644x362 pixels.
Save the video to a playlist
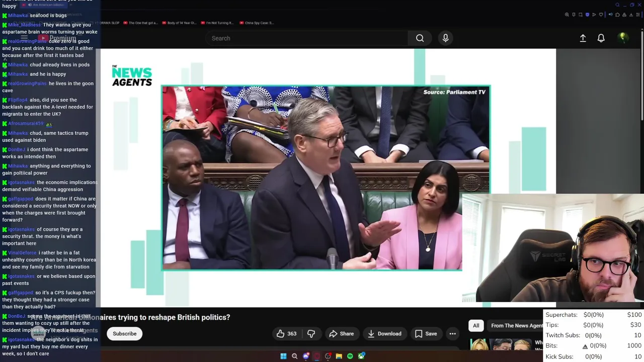click(426, 334)
